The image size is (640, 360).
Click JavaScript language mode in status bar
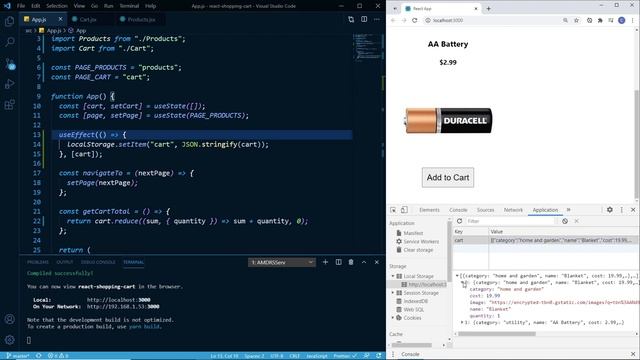tap(317, 356)
